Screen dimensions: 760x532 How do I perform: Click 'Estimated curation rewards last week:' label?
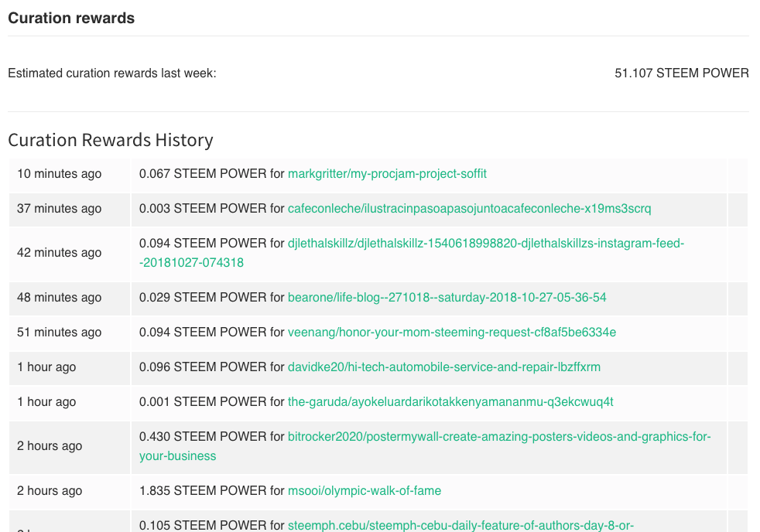pos(112,73)
